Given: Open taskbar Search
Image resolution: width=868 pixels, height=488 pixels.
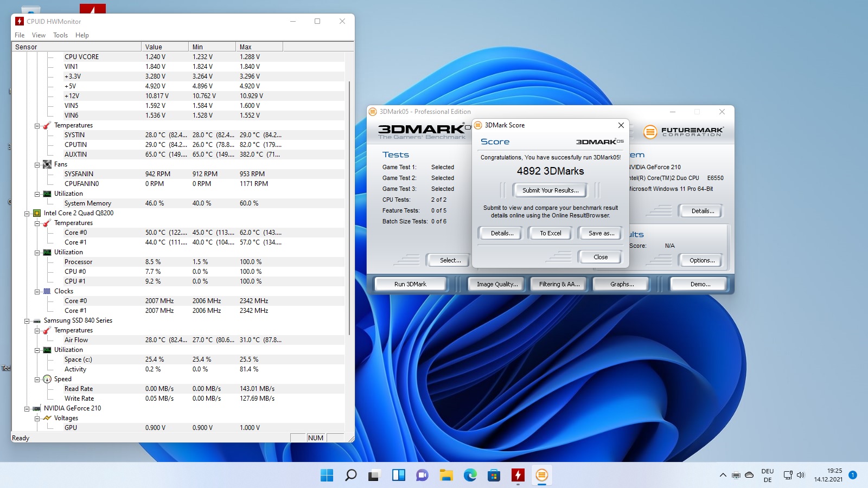Looking at the screenshot, I should click(x=351, y=476).
